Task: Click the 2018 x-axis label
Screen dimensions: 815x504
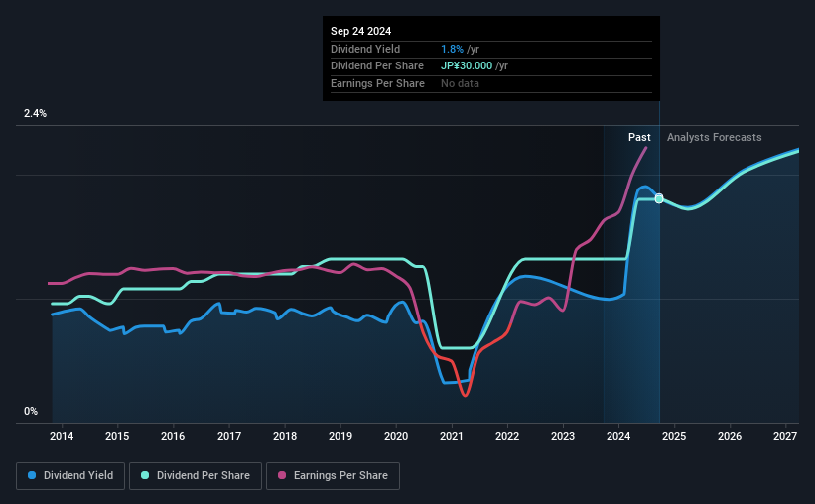Action: (x=285, y=436)
